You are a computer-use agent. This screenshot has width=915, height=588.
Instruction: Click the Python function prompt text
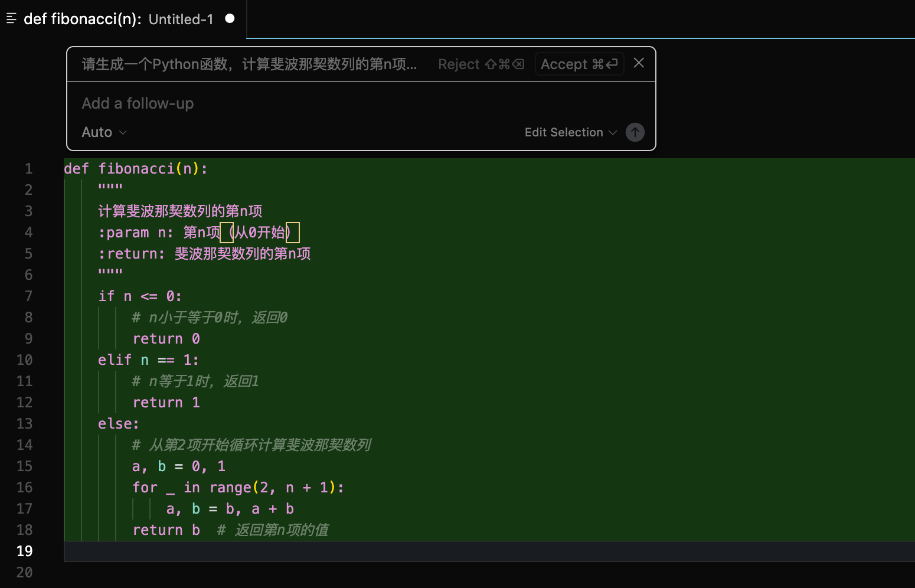(x=250, y=64)
